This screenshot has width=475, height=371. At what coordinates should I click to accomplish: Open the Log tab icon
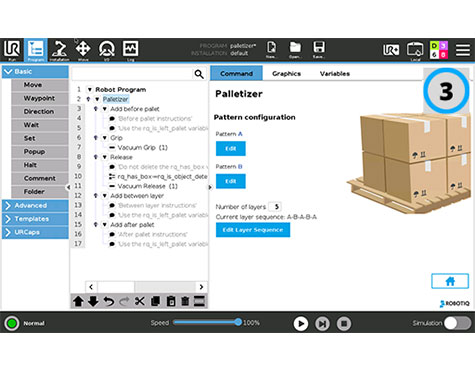coord(130,50)
